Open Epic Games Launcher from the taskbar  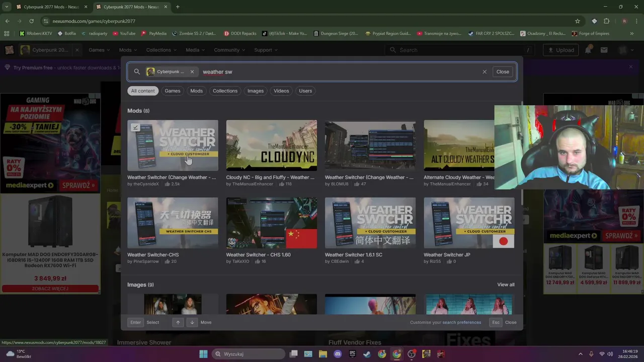tap(352, 354)
